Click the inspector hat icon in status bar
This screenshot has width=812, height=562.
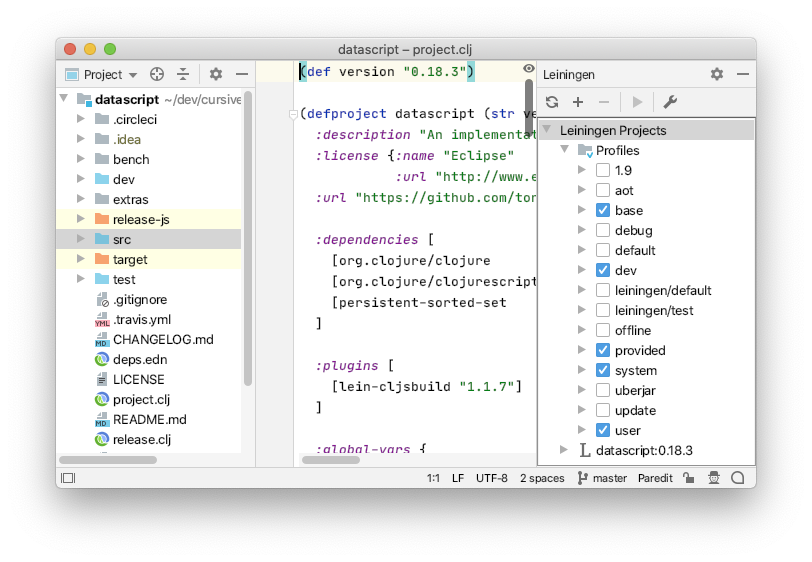pyautogui.click(x=714, y=478)
